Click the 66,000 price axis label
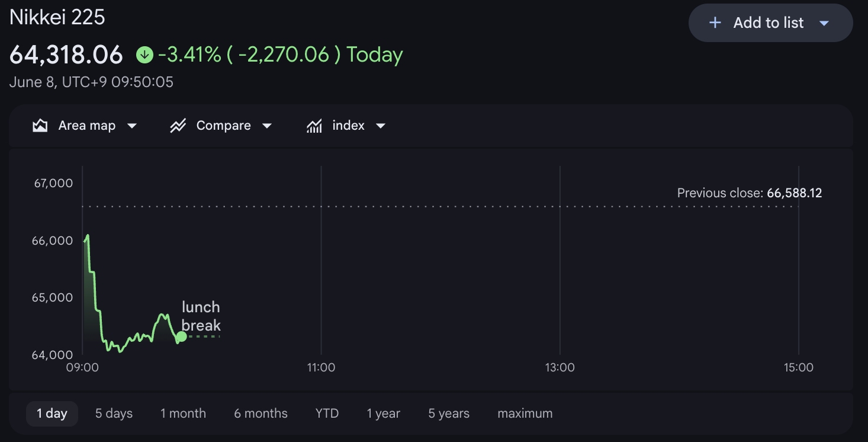Image resolution: width=868 pixels, height=442 pixels. pos(53,241)
